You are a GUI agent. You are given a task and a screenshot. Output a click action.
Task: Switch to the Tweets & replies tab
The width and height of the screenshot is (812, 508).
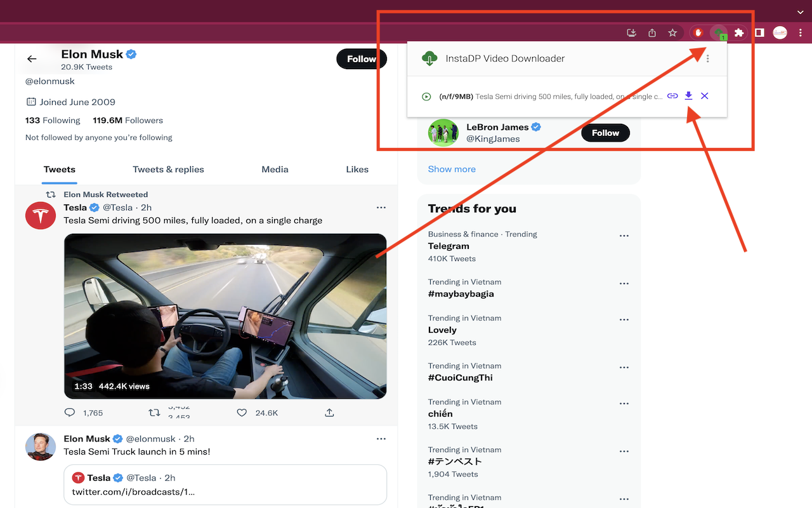168,170
